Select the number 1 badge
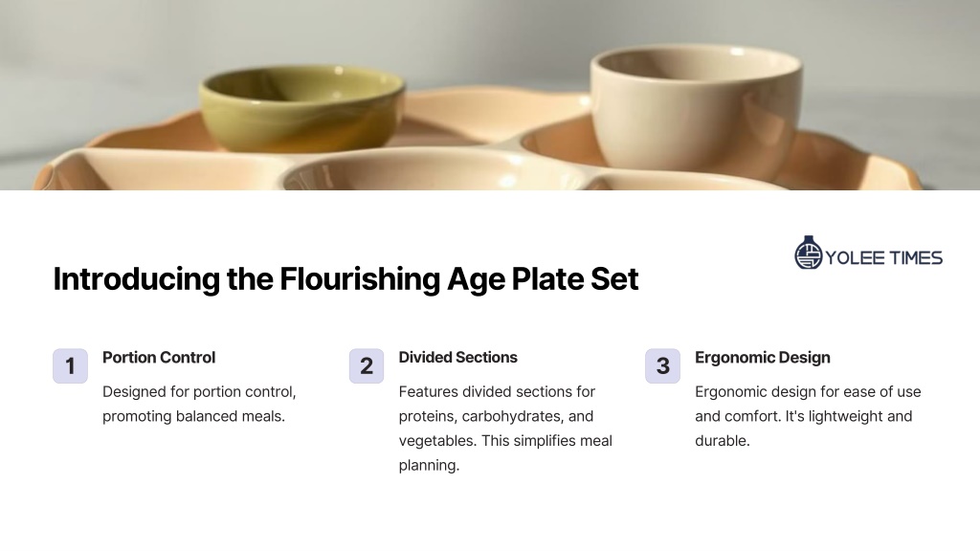This screenshot has width=980, height=551. (70, 366)
